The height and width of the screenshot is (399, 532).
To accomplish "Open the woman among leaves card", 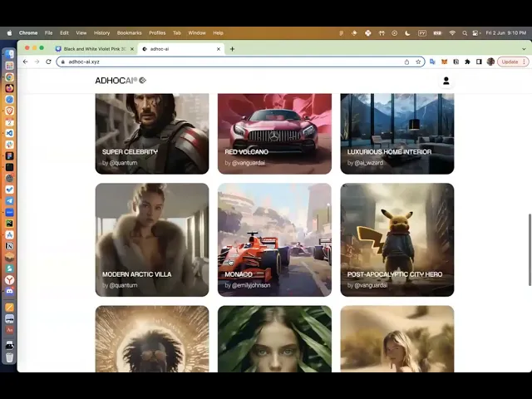I will (274, 339).
